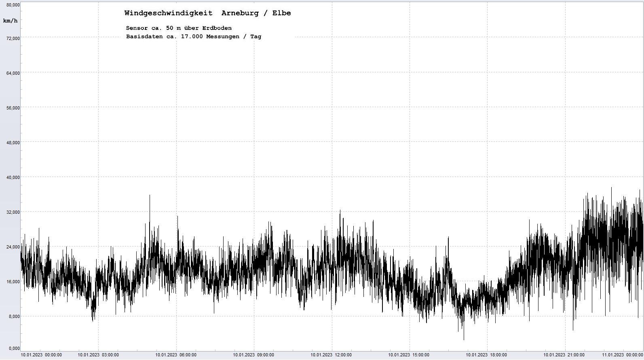Select the 10.01.2023 18:00:00 time label
This screenshot has width=644, height=360.
pyautogui.click(x=486, y=355)
